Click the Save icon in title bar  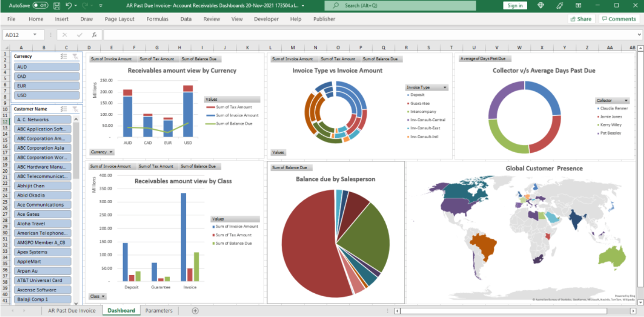pos(57,5)
